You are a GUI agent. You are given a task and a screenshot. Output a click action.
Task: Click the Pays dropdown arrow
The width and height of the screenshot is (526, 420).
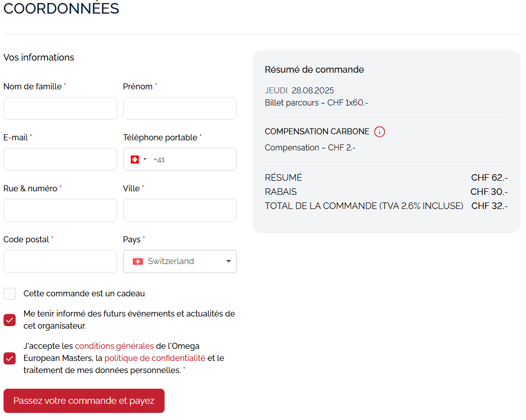228,261
